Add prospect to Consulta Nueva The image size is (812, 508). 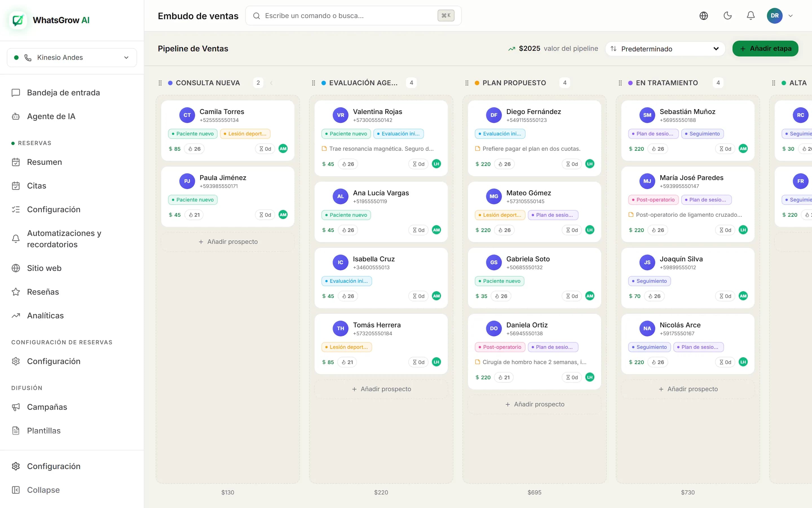pyautogui.click(x=228, y=242)
